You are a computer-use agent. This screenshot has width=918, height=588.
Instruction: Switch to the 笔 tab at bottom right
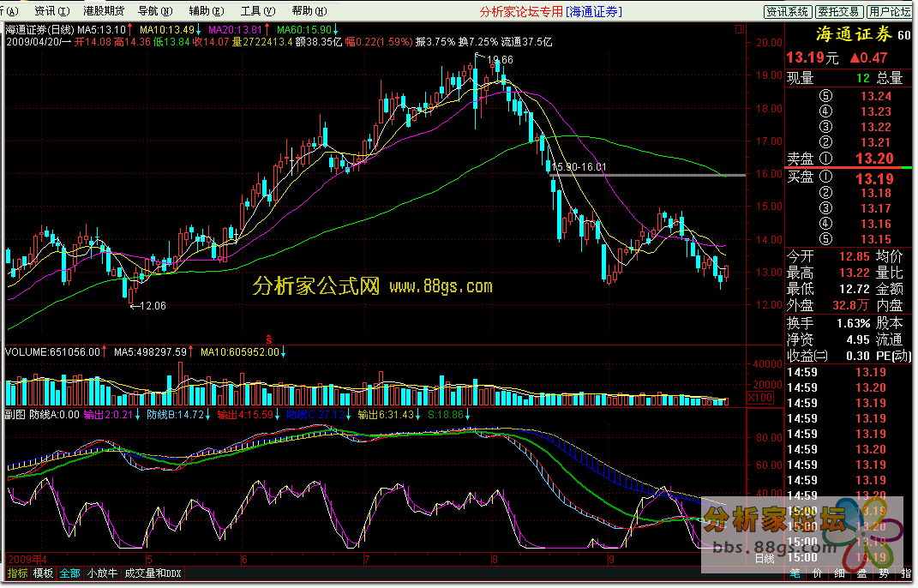pyautogui.click(x=795, y=573)
